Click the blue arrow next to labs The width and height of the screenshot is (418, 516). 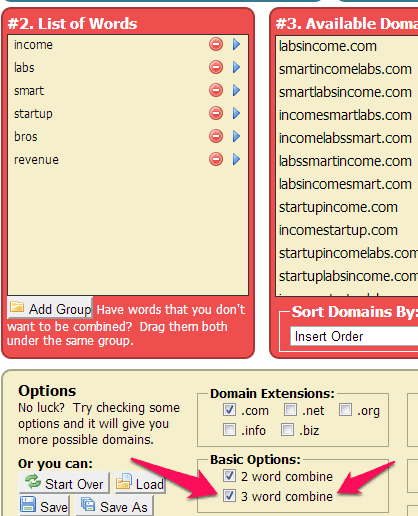click(236, 67)
